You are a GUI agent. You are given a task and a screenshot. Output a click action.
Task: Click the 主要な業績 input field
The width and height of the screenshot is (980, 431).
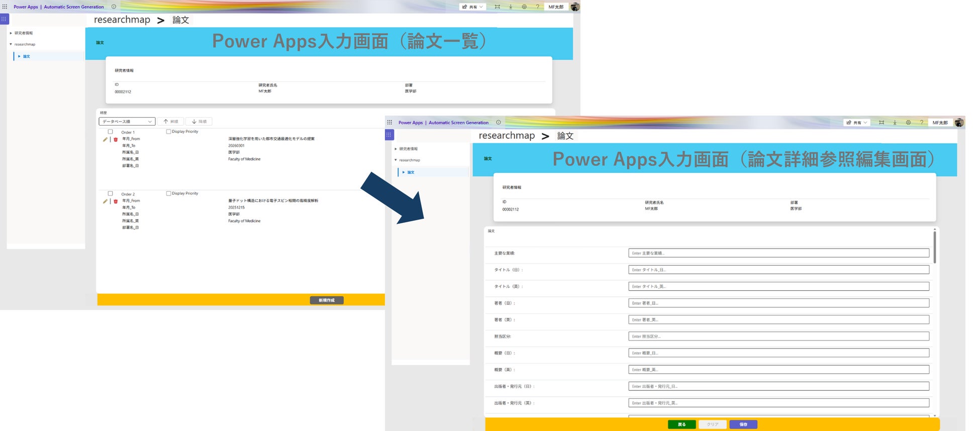coord(778,253)
